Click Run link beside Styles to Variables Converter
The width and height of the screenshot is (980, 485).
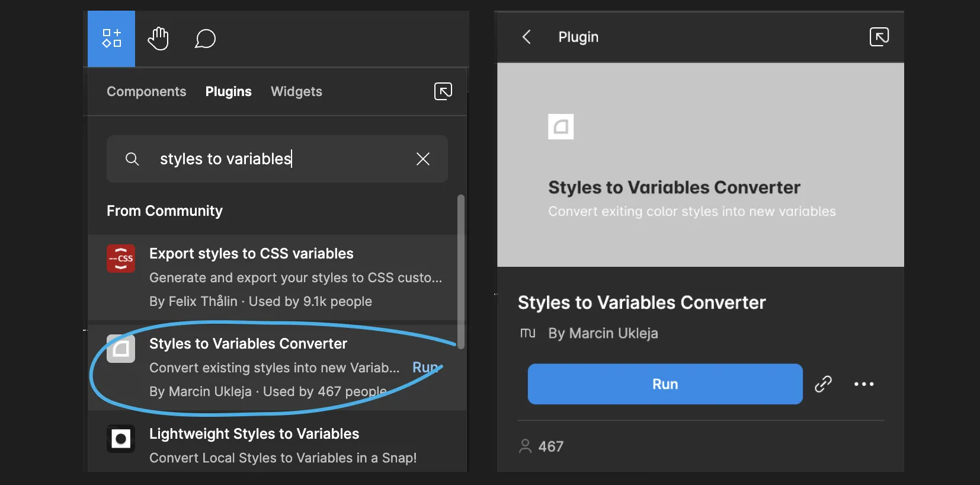[425, 368]
